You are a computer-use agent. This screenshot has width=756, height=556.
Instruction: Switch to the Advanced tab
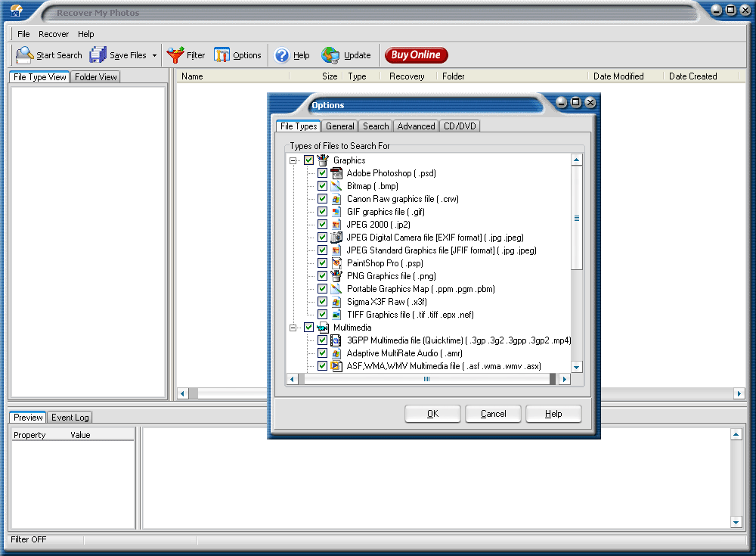tap(416, 126)
